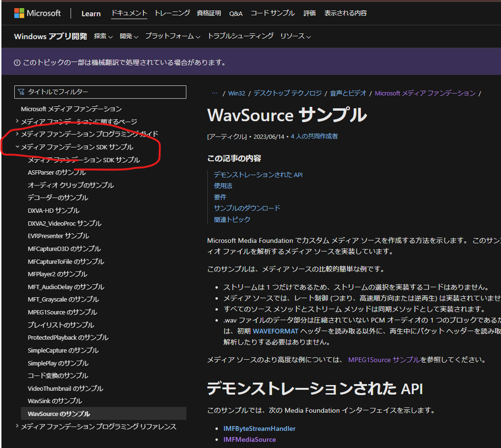Open デコーダーのサンプル
This screenshot has height=448, width=501.
[x=58, y=198]
